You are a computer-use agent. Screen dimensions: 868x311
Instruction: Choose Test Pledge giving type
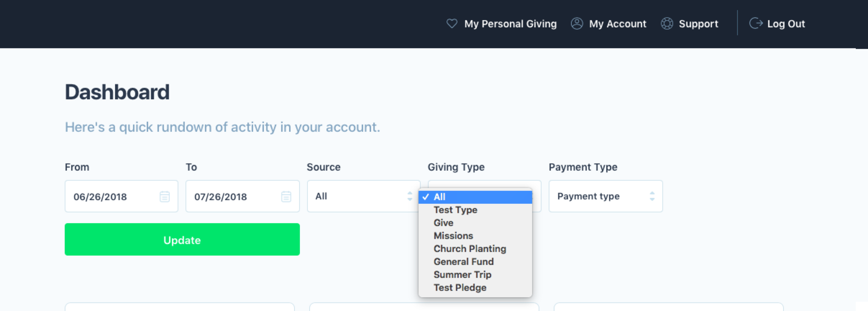point(460,288)
